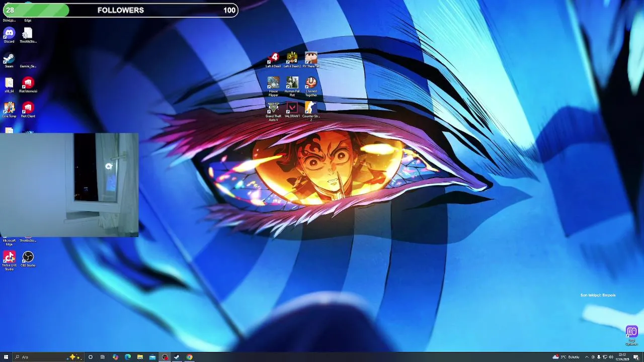Screen dimensions: 644x362
Task: Open the volume control tray icon
Action: [x=611, y=357]
